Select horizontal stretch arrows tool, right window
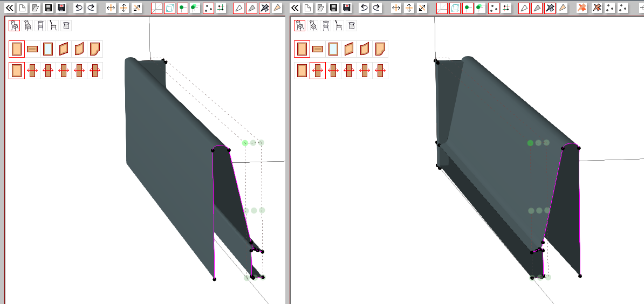The width and height of the screenshot is (644, 304). [396, 8]
